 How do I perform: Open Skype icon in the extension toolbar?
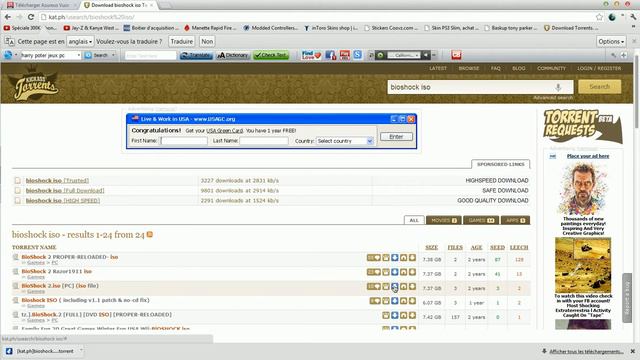pyautogui.click(x=358, y=54)
